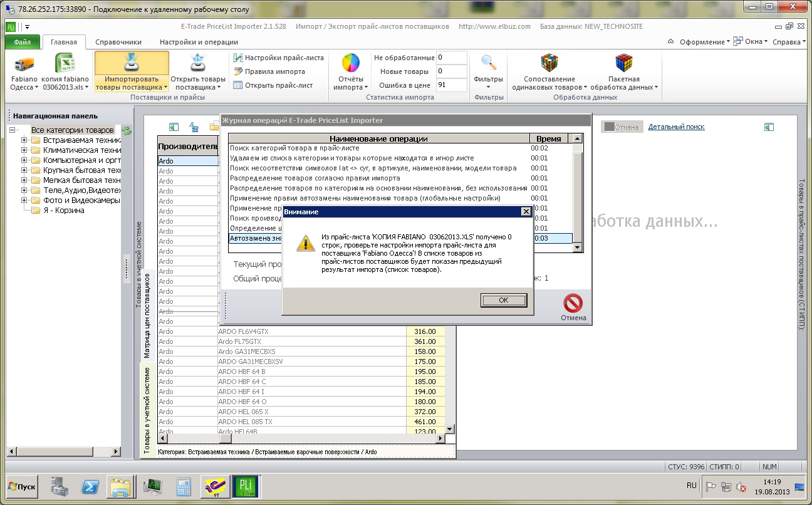Viewport: 812px width, 505px height.
Task: Select the Я - Корзина tree item
Action: [64, 211]
